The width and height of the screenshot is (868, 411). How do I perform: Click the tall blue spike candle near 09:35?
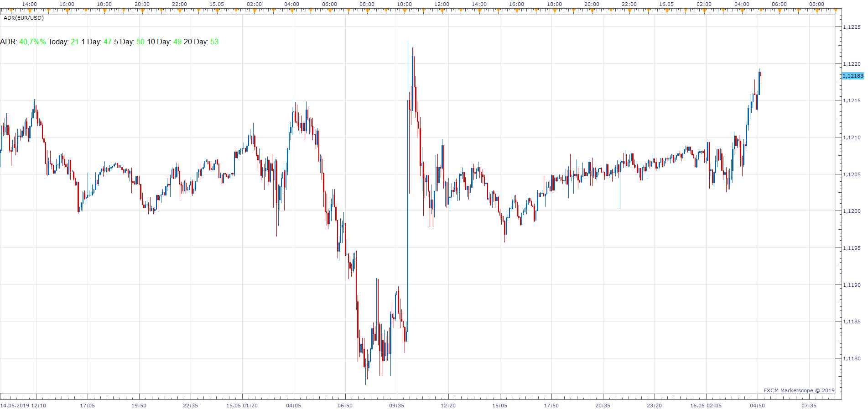click(408, 190)
